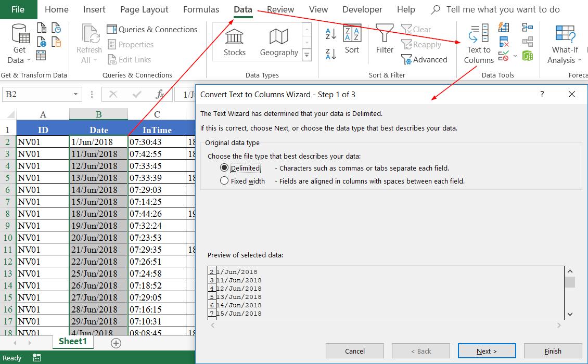This screenshot has height=364, width=588.
Task: Select the Sheet1 tab
Action: click(73, 341)
